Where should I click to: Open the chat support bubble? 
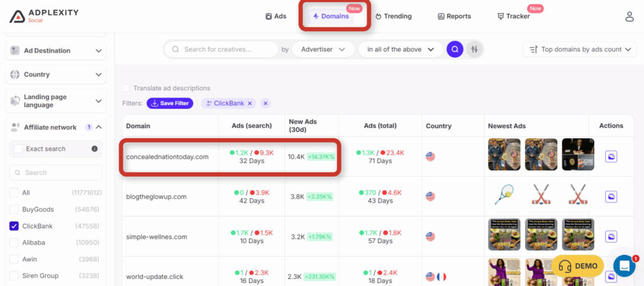click(x=624, y=266)
